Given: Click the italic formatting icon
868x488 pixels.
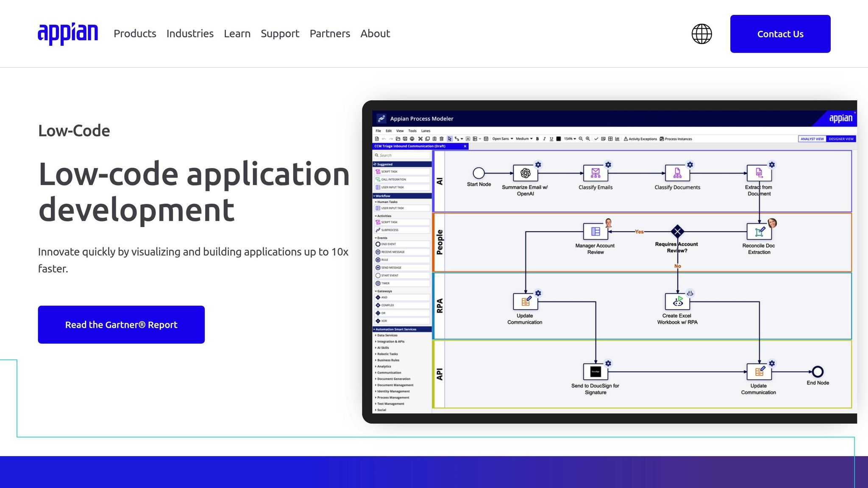Looking at the screenshot, I should (x=544, y=139).
